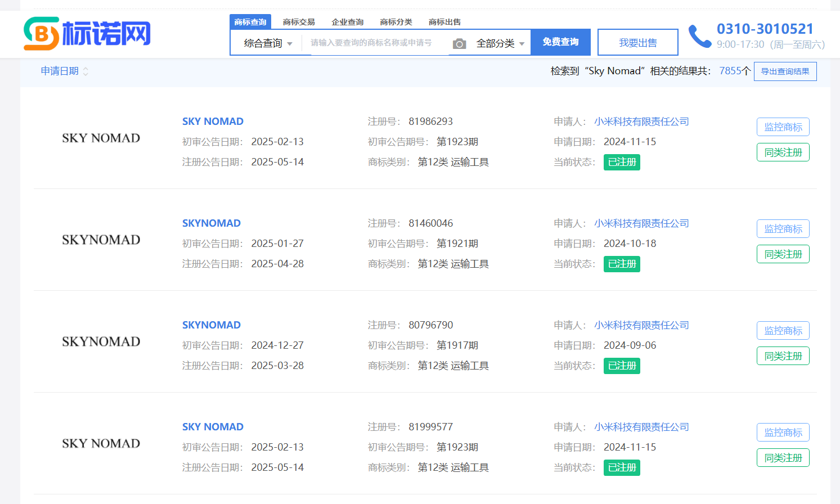
Task: Click applicant 小米科技有限责任公司 for registration 81986293
Action: [641, 121]
